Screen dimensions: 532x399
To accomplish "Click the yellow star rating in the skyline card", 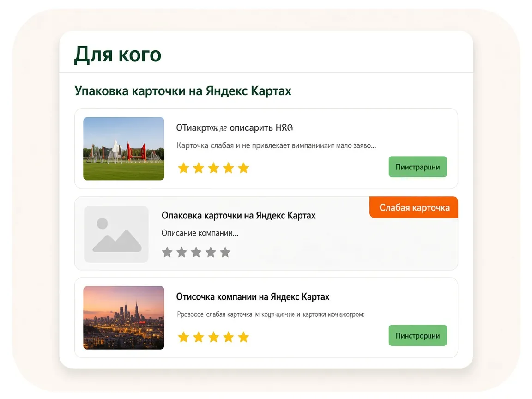I will [213, 337].
